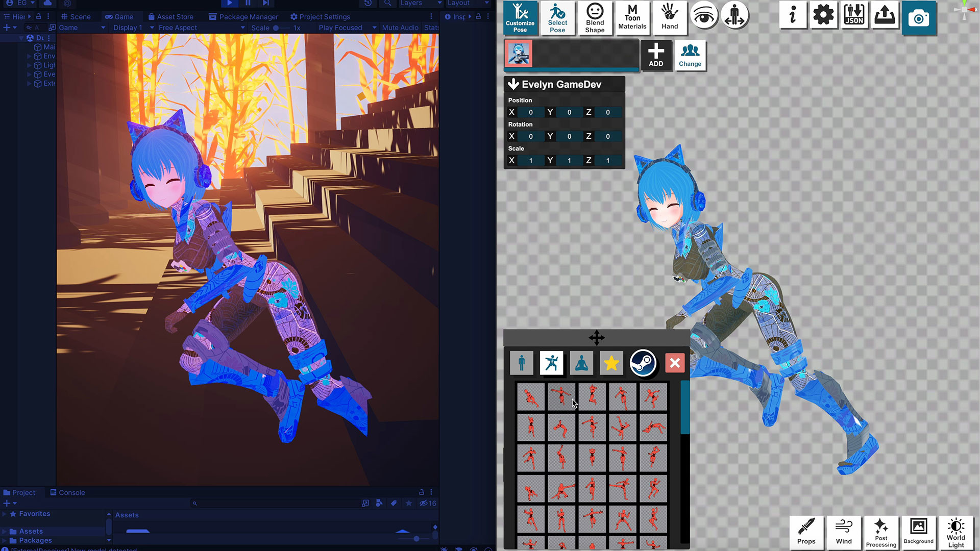
Task: Adjust the World Light settings
Action: [957, 533]
